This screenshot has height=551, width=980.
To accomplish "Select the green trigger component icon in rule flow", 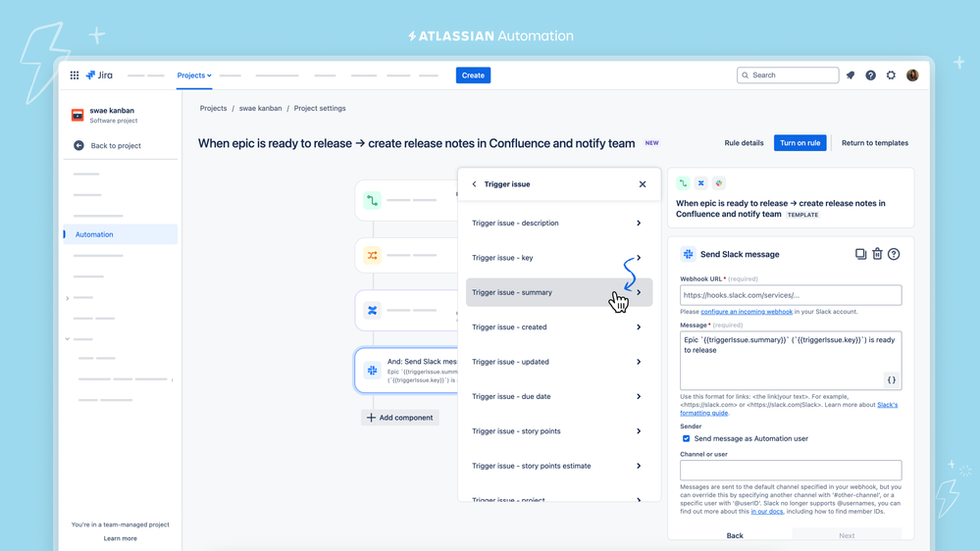I will point(373,201).
